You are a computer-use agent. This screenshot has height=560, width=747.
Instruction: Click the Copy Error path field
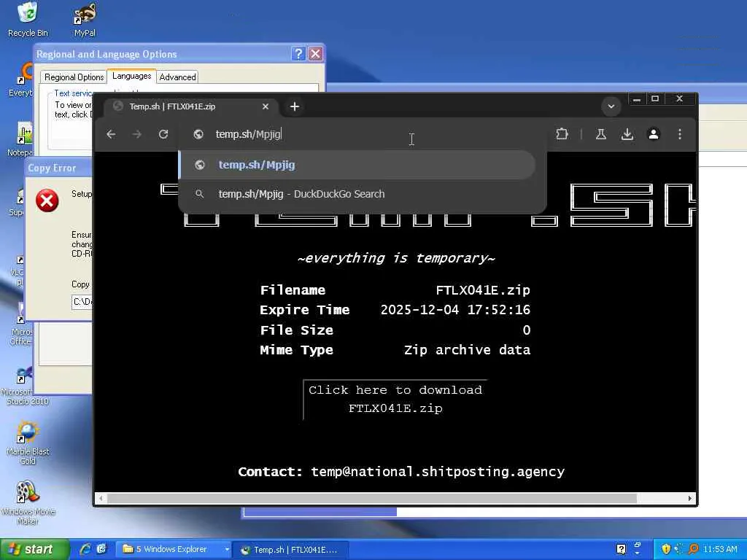(x=82, y=302)
